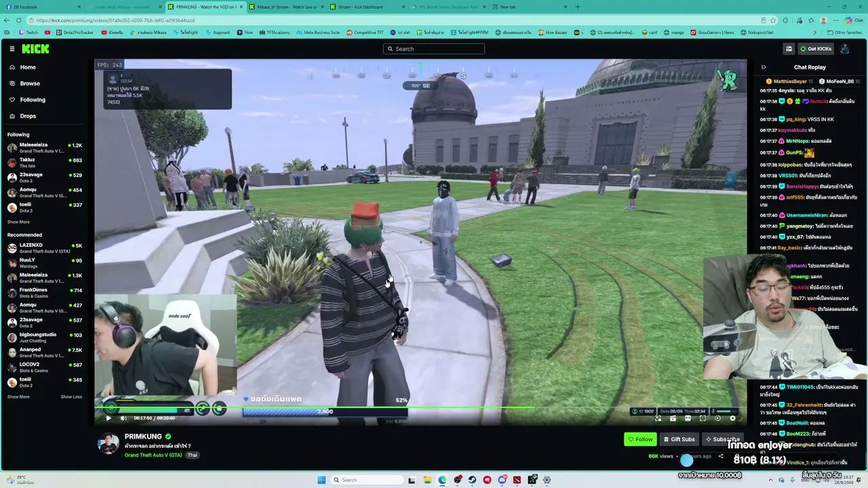Click the Thai language tag

(193, 455)
